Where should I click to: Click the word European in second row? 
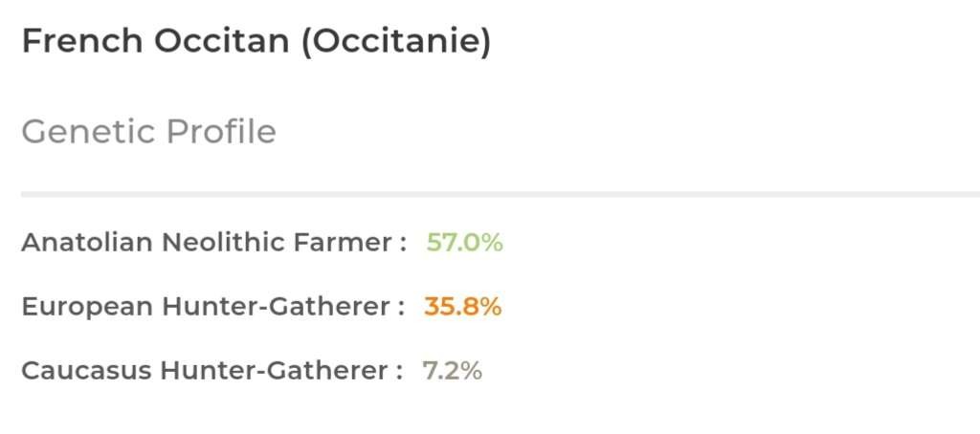click(87, 307)
